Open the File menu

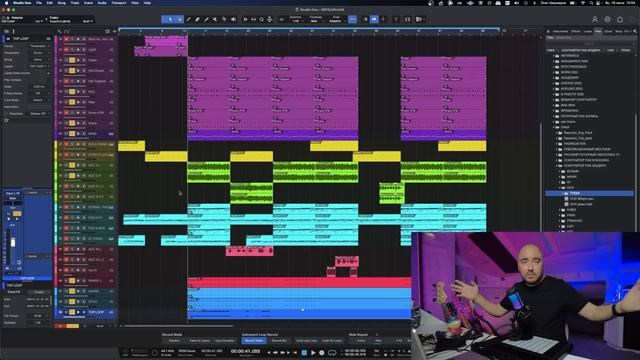click(39, 3)
